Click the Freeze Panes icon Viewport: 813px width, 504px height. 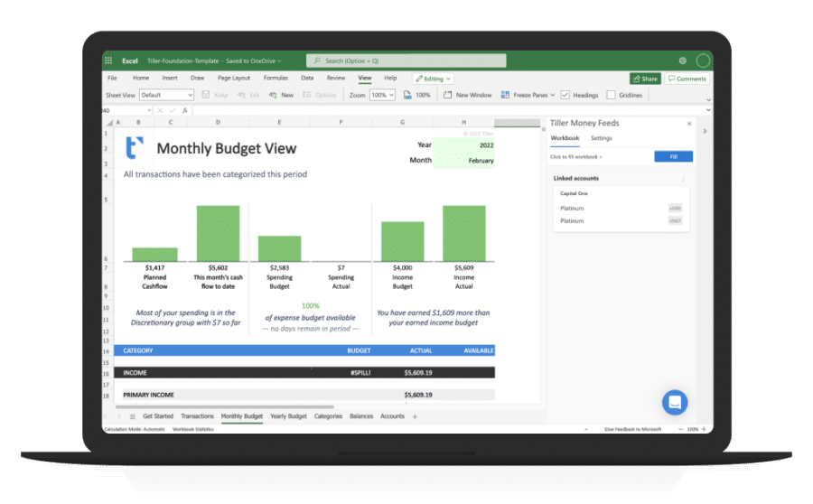click(x=505, y=95)
